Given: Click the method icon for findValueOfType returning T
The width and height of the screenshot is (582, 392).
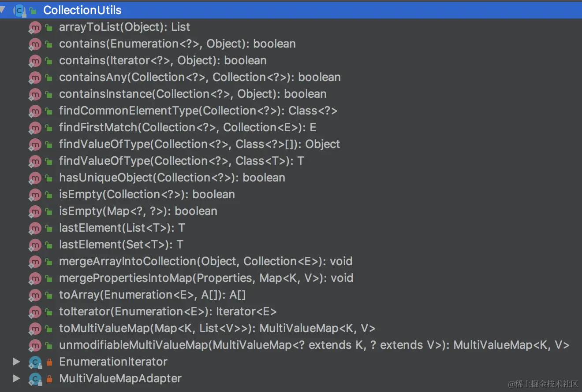Looking at the screenshot, I should point(35,161).
